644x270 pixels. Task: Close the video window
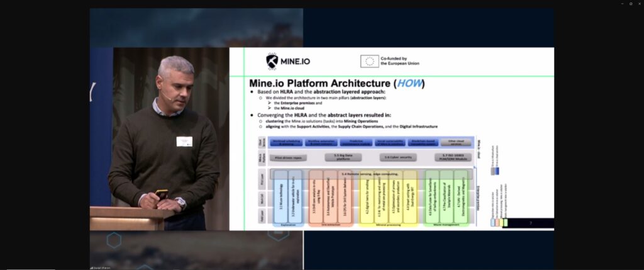(x=639, y=4)
